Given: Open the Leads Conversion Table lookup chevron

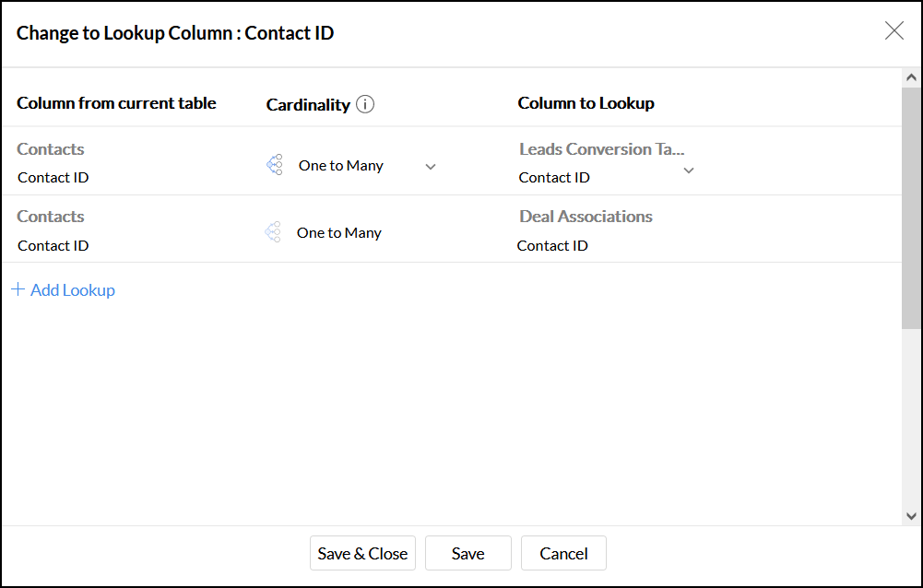Looking at the screenshot, I should (689, 170).
